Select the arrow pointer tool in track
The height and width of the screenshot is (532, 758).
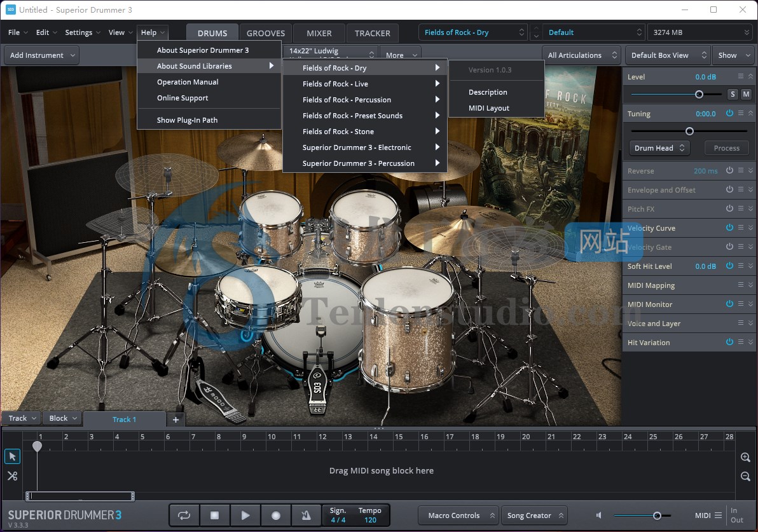tap(13, 456)
